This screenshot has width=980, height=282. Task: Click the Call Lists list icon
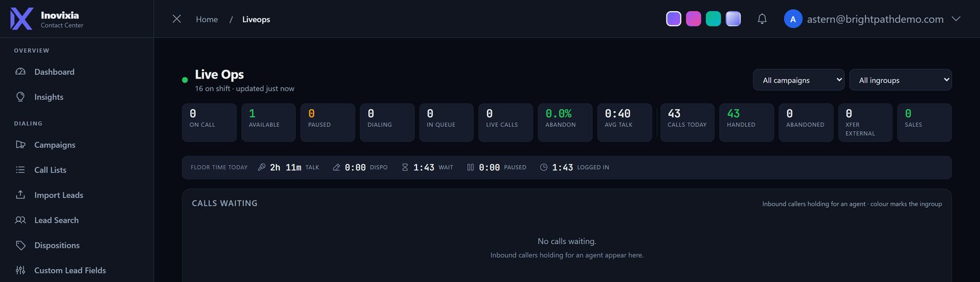(20, 170)
